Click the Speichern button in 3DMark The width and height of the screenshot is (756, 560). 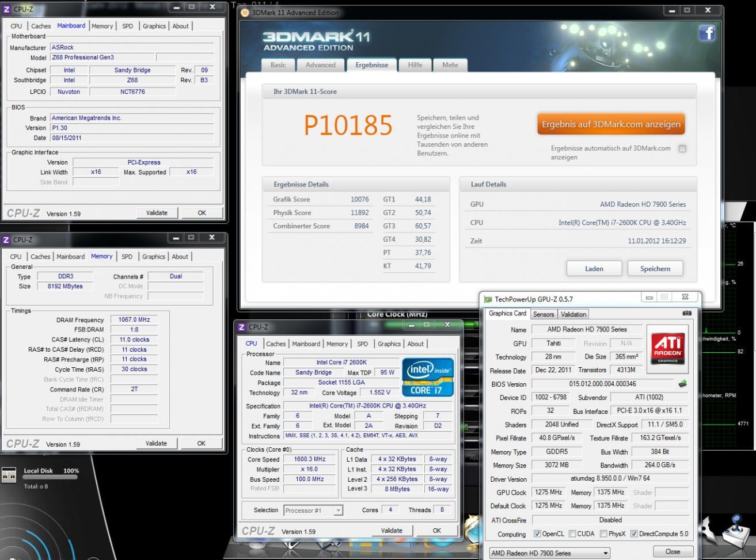[x=655, y=268]
